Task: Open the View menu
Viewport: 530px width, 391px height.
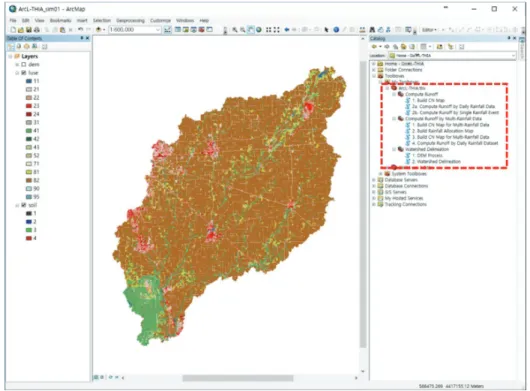Action: (x=40, y=20)
